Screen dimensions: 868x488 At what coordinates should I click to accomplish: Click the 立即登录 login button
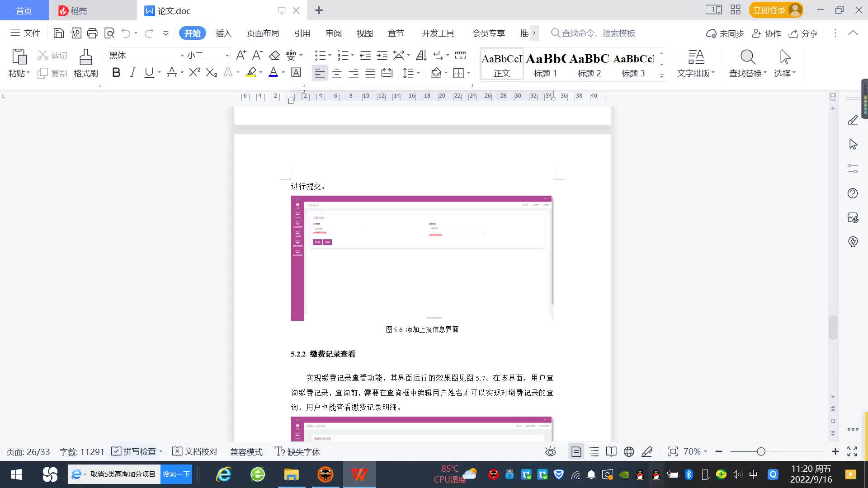pyautogui.click(x=769, y=10)
